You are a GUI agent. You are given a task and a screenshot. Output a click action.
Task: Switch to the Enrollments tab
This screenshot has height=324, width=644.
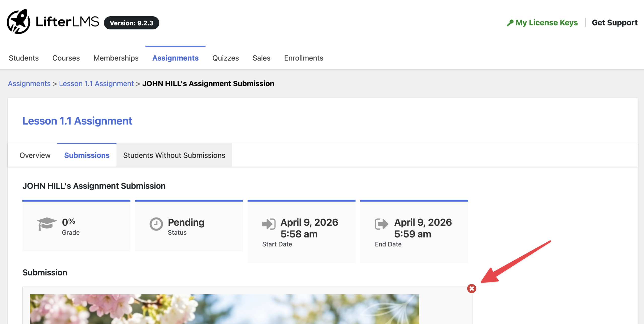[x=303, y=58]
